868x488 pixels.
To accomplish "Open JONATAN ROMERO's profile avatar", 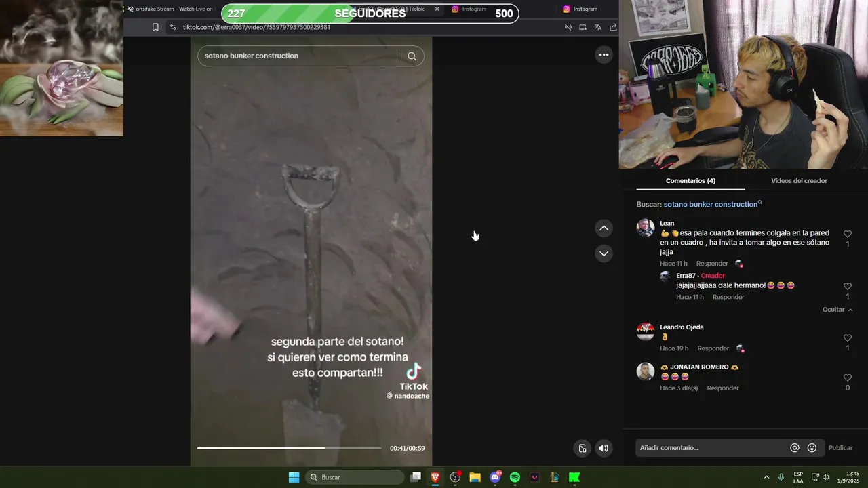I will (646, 371).
